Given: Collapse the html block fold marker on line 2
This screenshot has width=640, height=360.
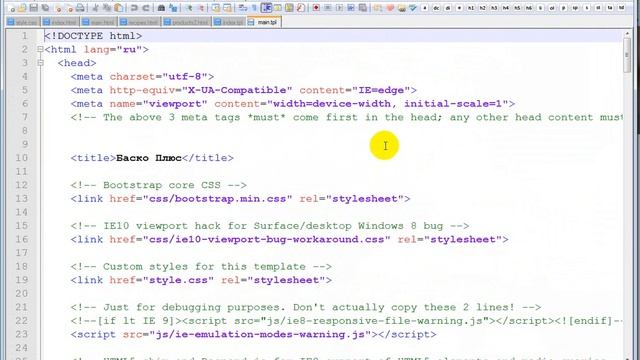Looking at the screenshot, I should pos(40,49).
